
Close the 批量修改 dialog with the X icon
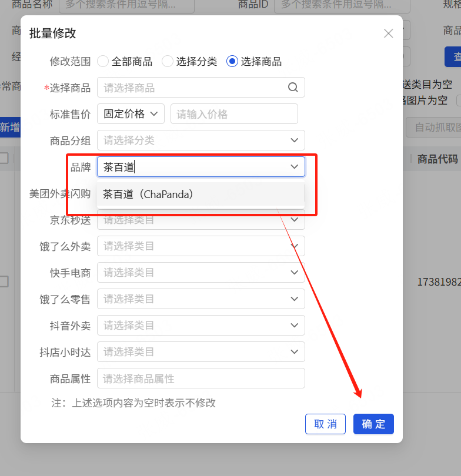click(389, 33)
